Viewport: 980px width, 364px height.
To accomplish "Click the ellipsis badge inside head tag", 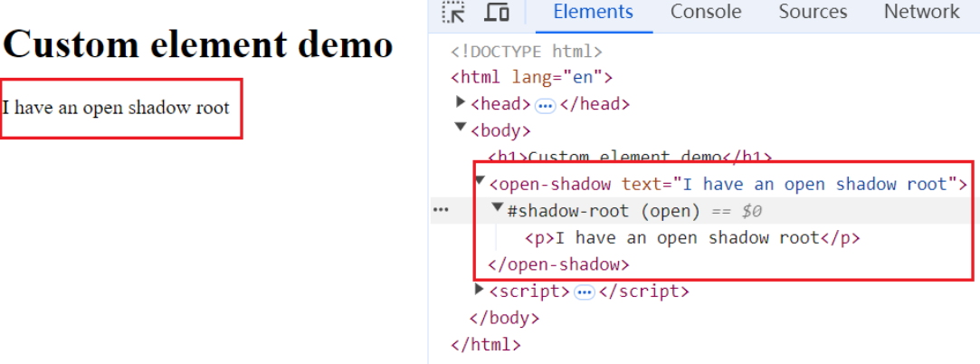I will pyautogui.click(x=546, y=106).
